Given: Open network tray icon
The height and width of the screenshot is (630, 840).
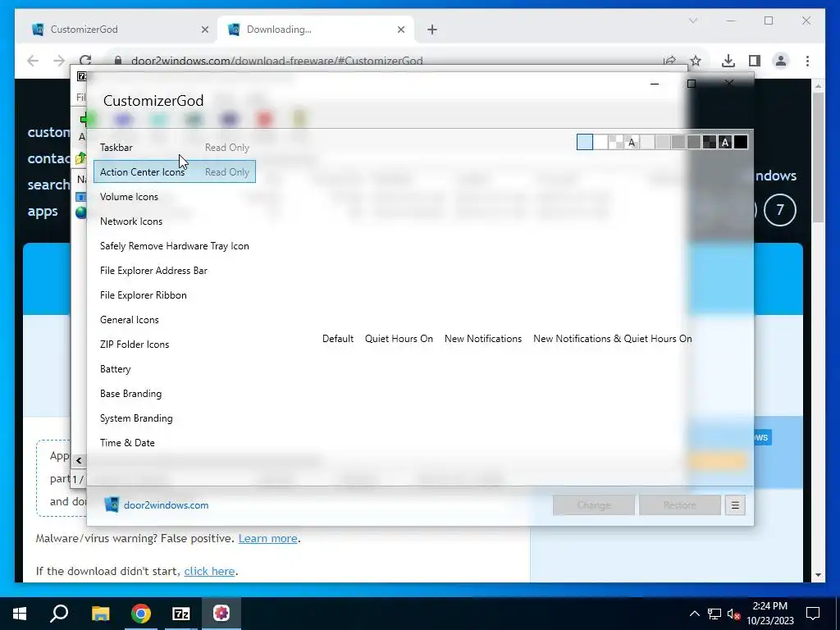Looking at the screenshot, I should click(714, 614).
